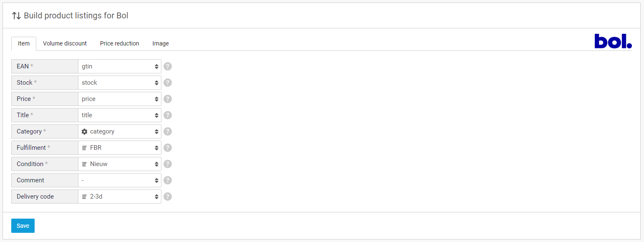Open the Price reduction tab
The width and height of the screenshot is (644, 242).
119,43
